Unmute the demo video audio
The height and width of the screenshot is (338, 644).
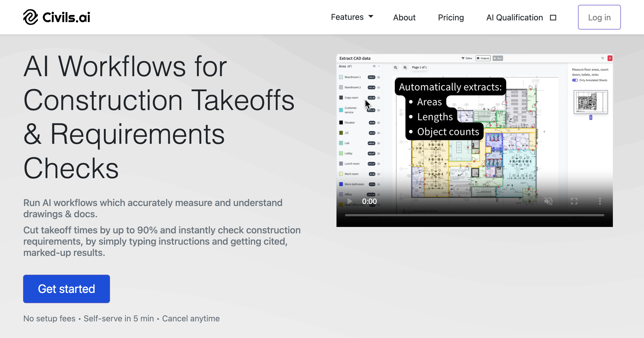(x=548, y=201)
